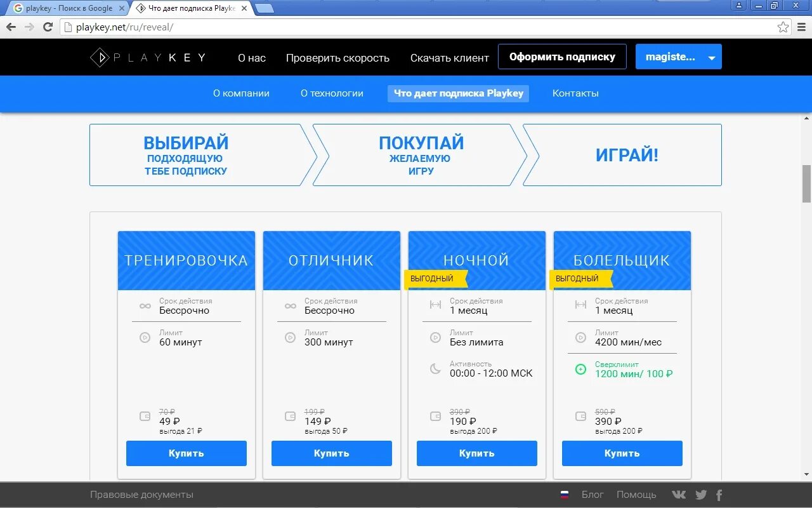The height and width of the screenshot is (508, 812).
Task: Open the О нас menu item
Action: tap(252, 58)
